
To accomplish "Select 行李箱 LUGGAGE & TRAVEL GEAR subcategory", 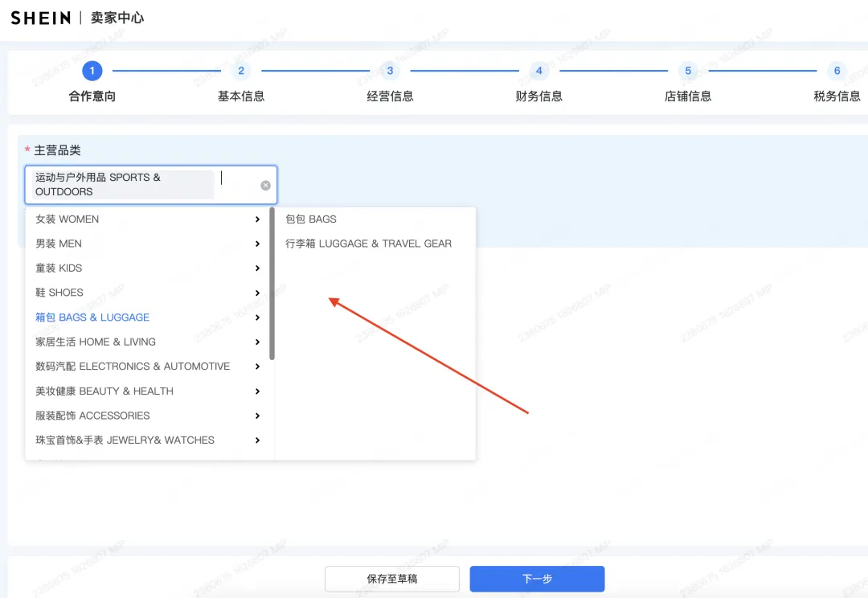I will click(370, 243).
